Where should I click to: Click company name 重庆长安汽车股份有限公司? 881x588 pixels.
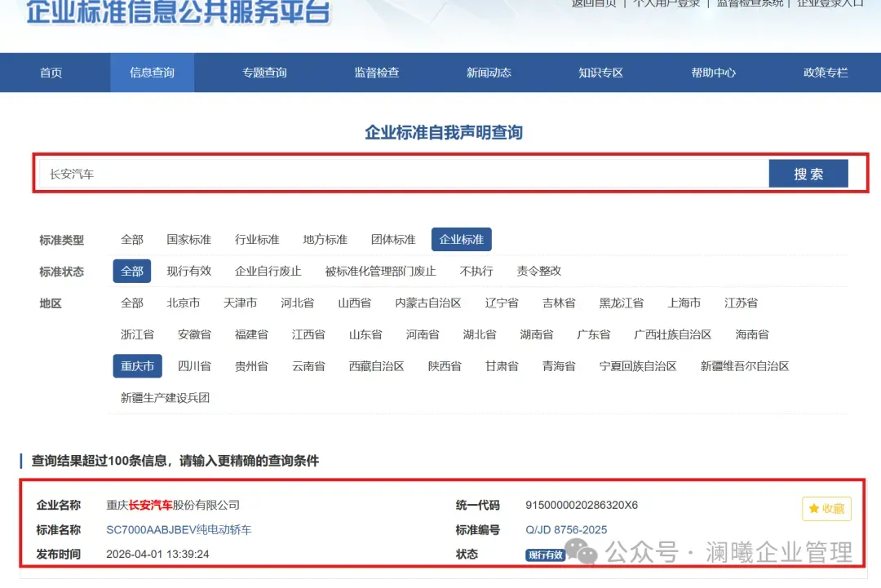click(x=173, y=505)
